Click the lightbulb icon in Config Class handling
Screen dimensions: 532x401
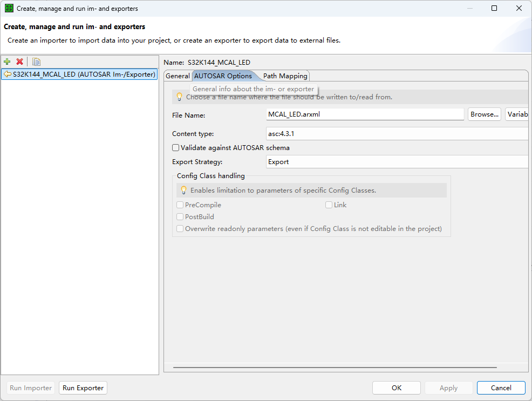(x=183, y=190)
